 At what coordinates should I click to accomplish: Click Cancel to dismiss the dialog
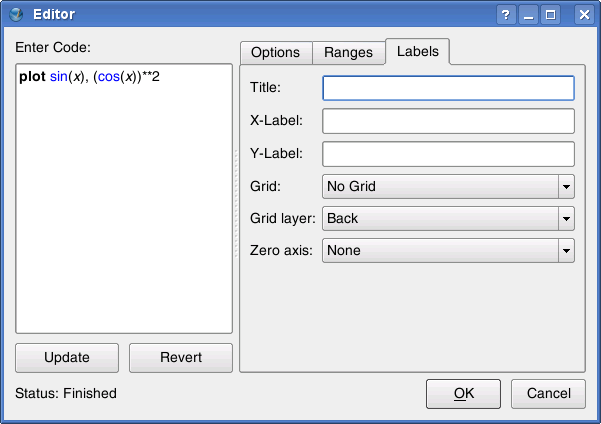(548, 393)
